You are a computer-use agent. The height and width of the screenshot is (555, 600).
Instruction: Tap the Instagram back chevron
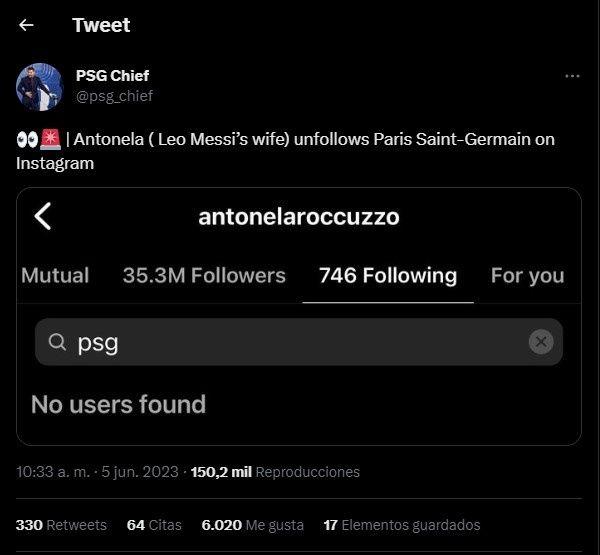[x=43, y=216]
